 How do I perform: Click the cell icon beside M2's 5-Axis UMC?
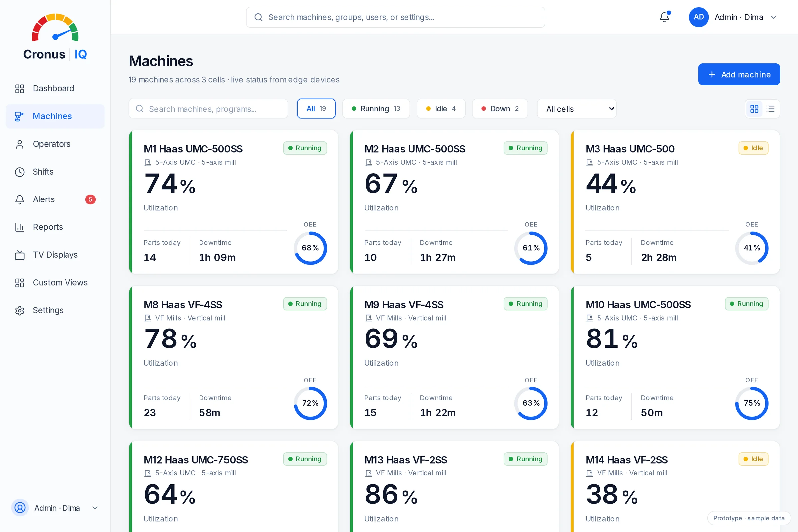point(368,163)
